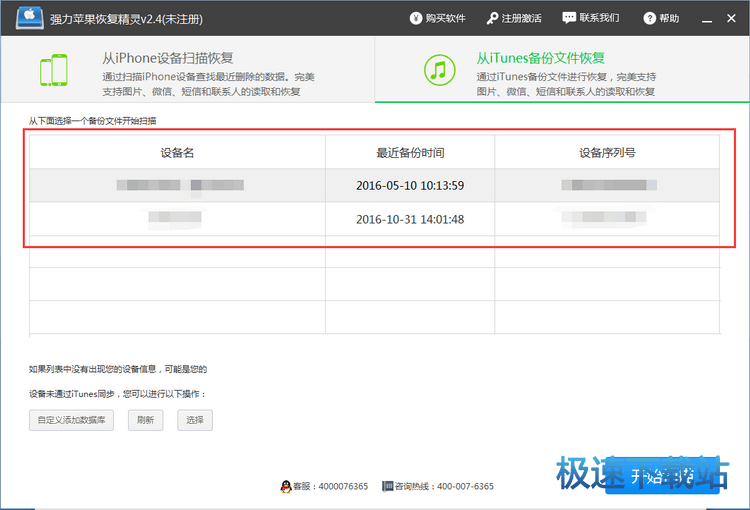Open 注册激活 registration activation
750x510 pixels.
click(514, 19)
